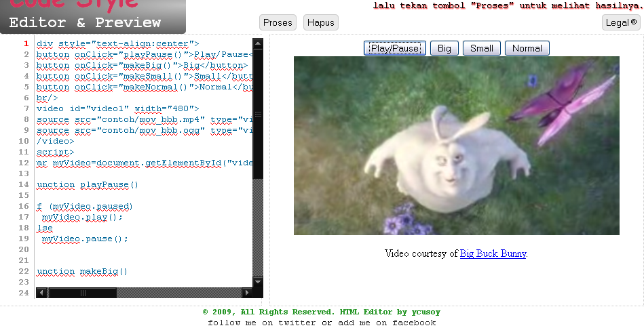Enlarge the video with Big button

[x=444, y=48]
